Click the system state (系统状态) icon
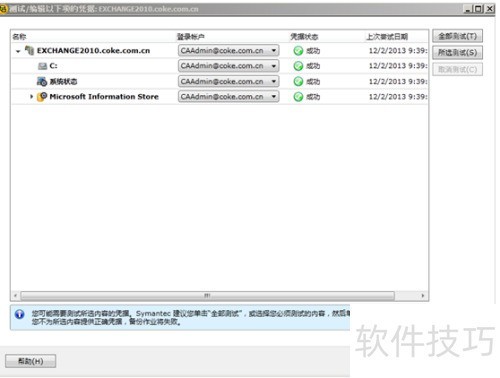 coord(42,81)
